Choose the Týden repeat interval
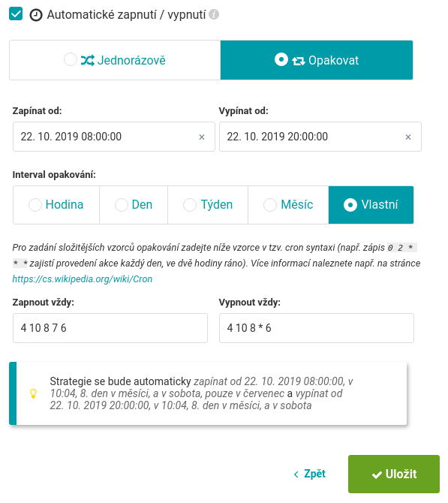Screen dimensions: 448x503 [x=208, y=205]
